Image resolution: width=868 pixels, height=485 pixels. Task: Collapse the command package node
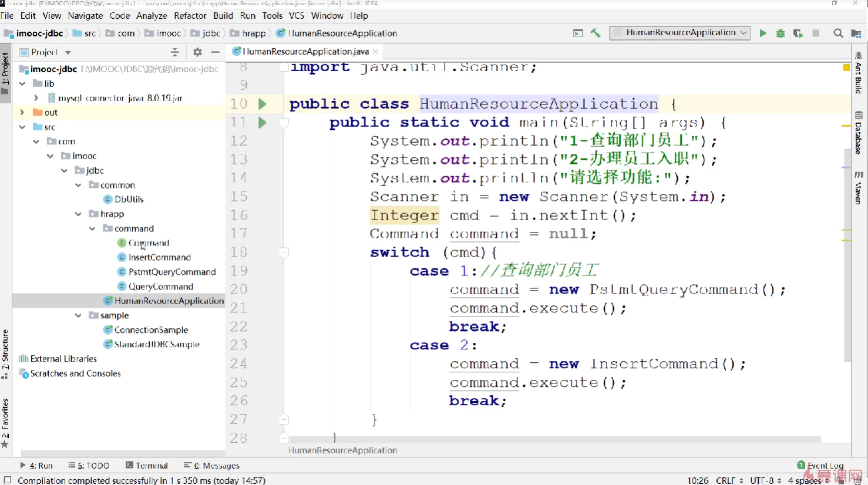click(92, 228)
